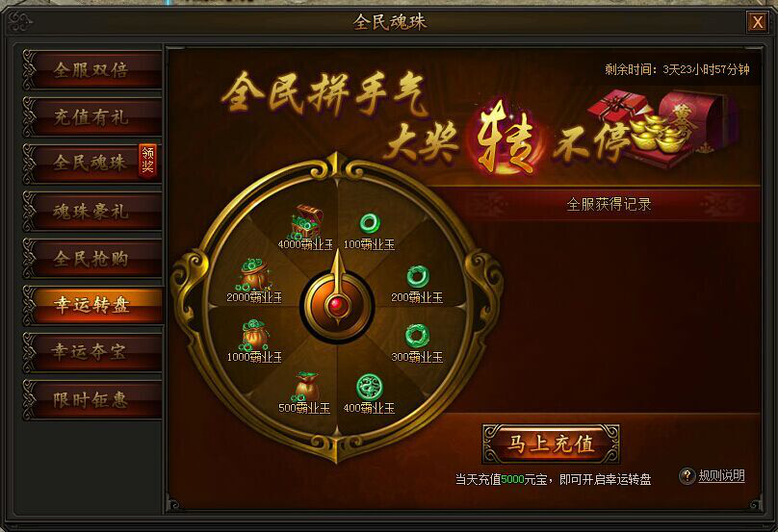Click the 4000霸业玉 treasure chest icon
The image size is (778, 532).
pyautogui.click(x=306, y=221)
